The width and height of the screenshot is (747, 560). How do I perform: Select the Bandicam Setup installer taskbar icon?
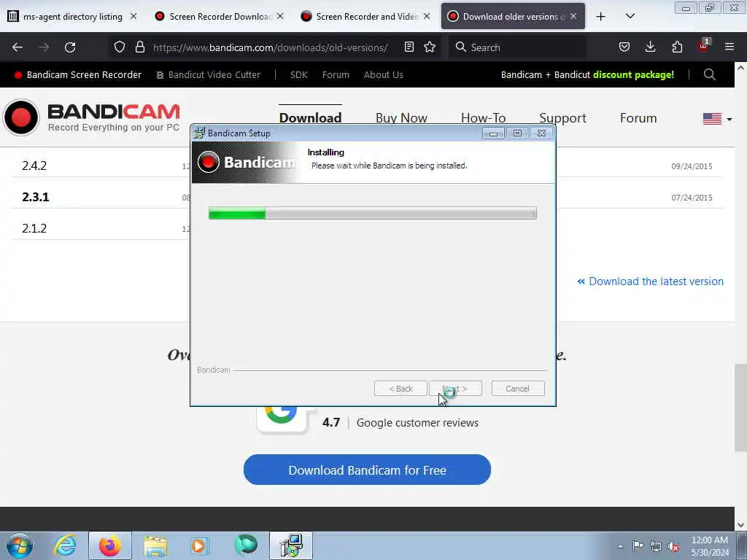[x=291, y=545]
